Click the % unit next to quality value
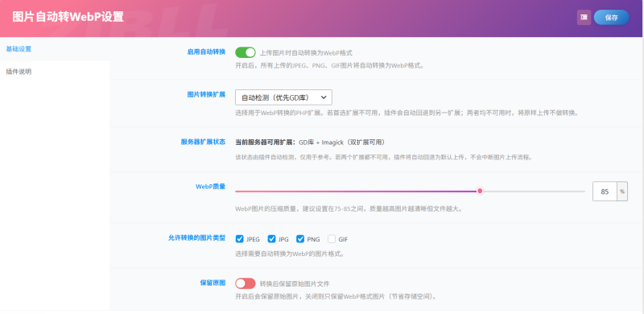This screenshot has width=644, height=314. [x=622, y=192]
